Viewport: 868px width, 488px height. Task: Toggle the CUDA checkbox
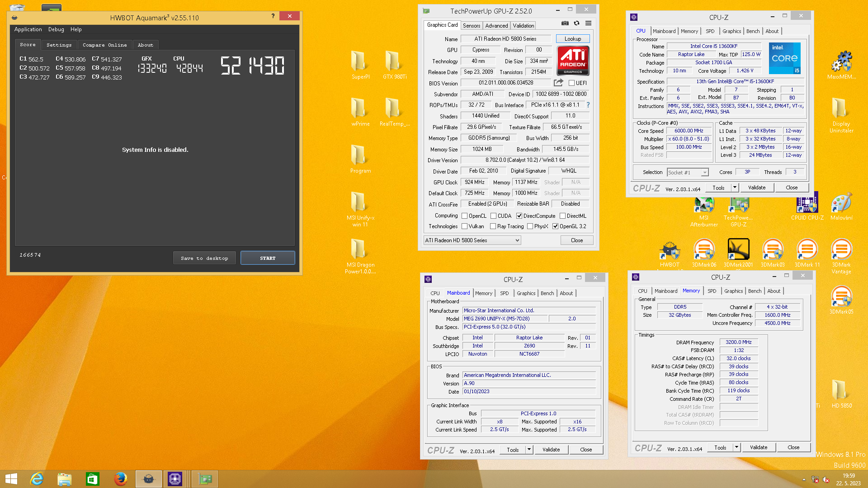493,216
